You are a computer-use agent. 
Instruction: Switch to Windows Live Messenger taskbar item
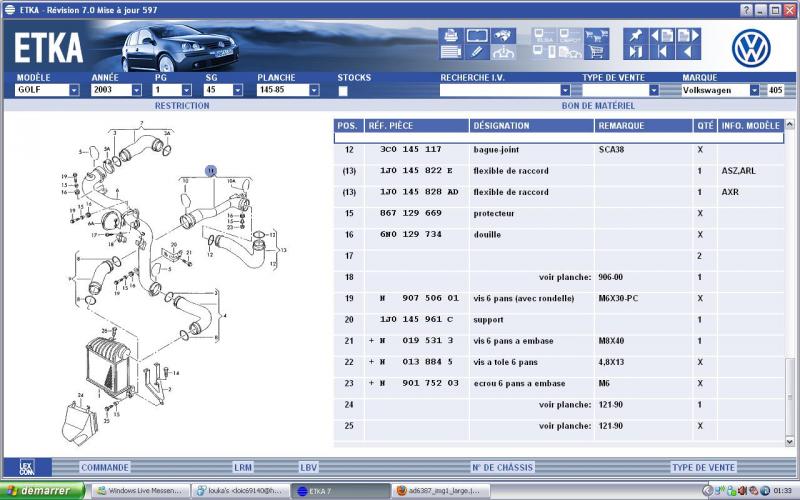[140, 491]
